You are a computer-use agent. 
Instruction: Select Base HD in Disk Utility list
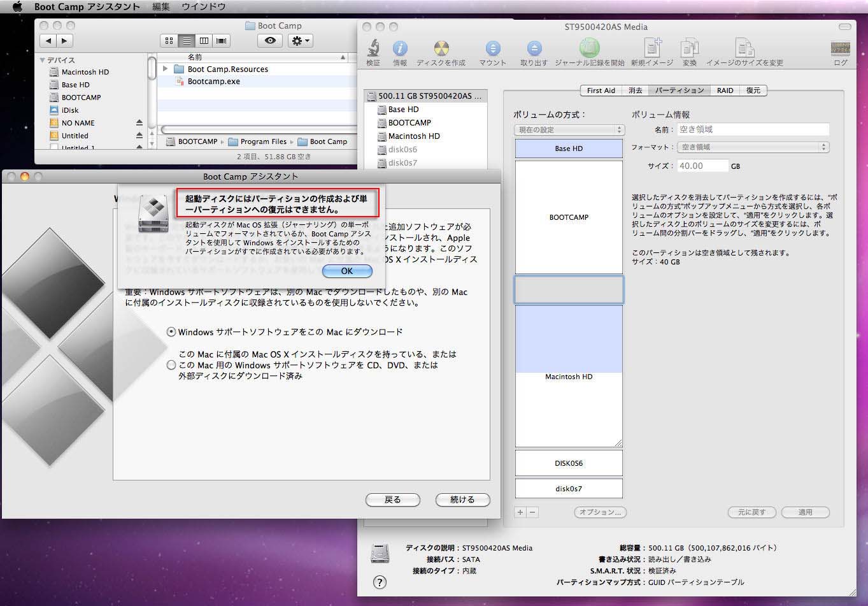click(x=403, y=109)
